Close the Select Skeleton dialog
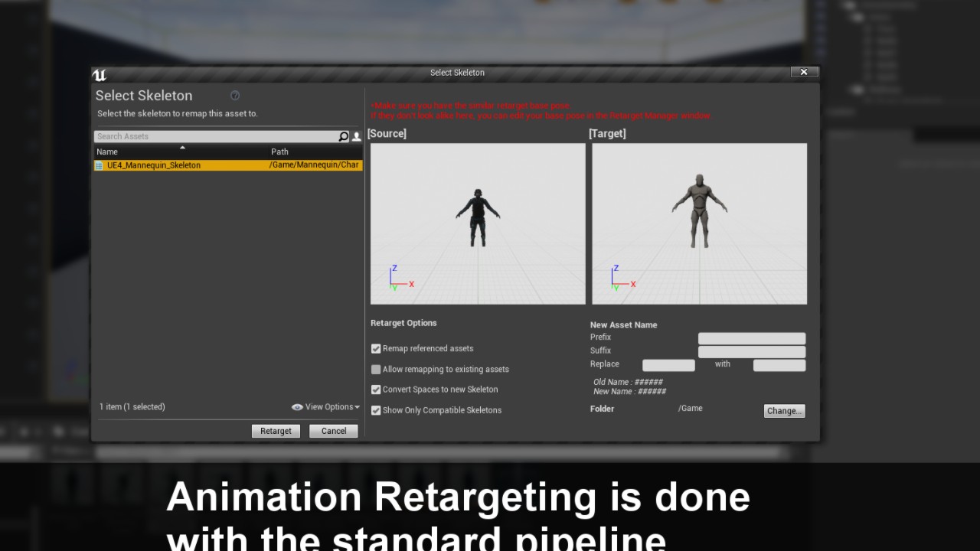Image resolution: width=980 pixels, height=551 pixels. (x=804, y=72)
